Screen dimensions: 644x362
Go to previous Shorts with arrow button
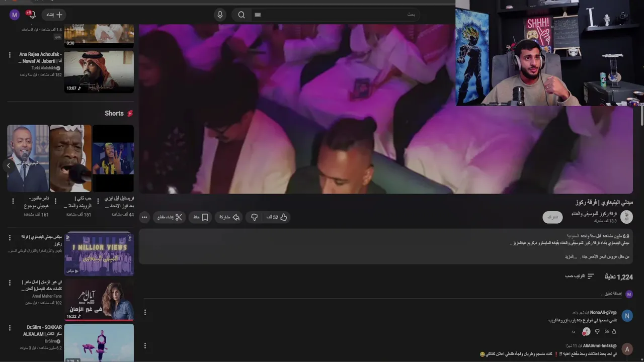pos(9,165)
